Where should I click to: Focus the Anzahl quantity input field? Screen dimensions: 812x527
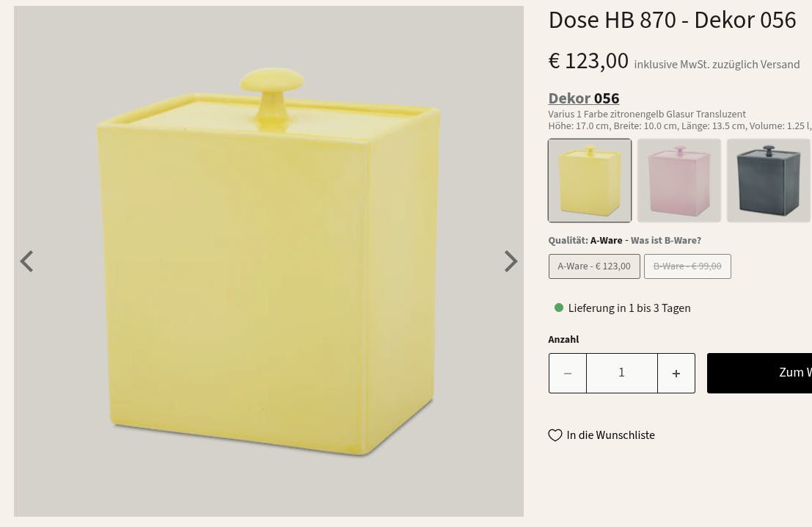pos(621,373)
